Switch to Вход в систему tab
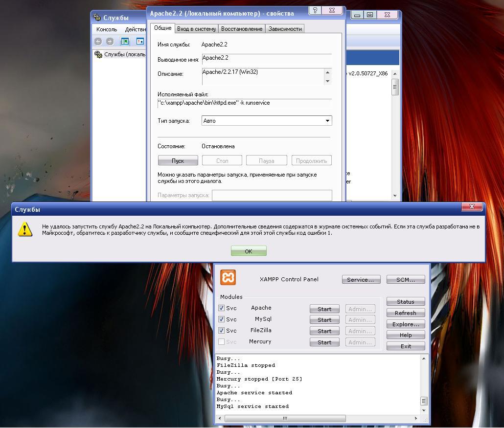The image size is (504, 428). 196,29
